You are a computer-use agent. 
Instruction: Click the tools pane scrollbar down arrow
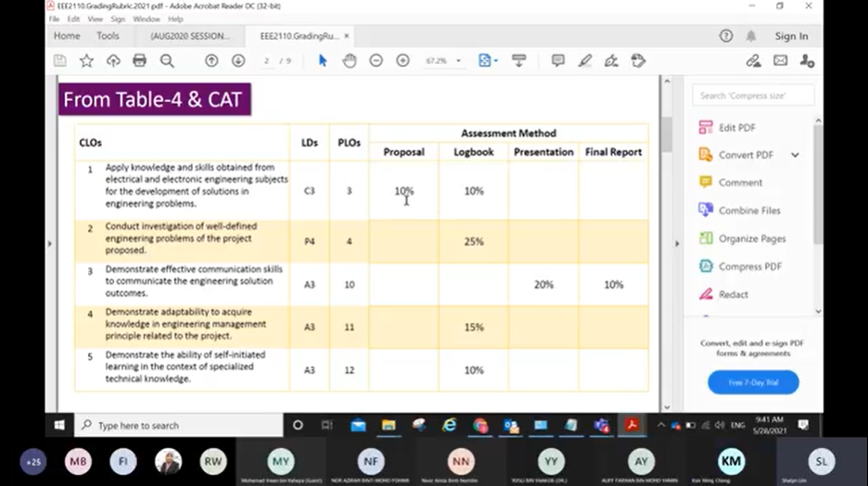818,312
